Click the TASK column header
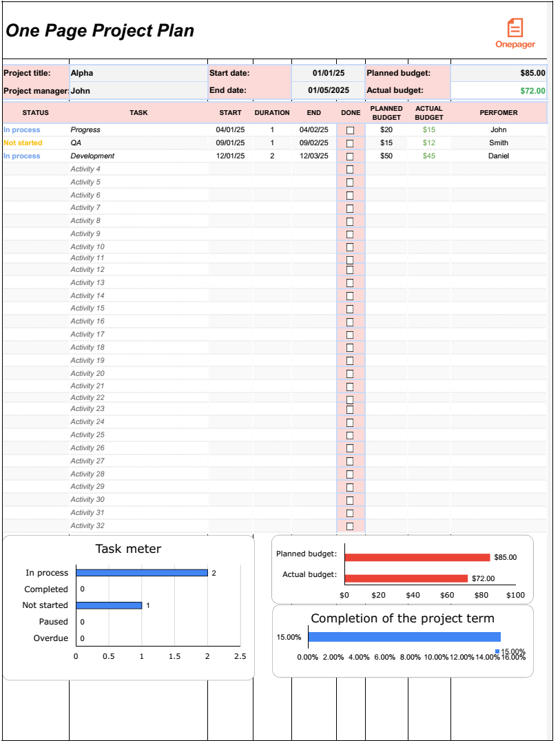This screenshot has height=745, width=560. click(x=138, y=113)
